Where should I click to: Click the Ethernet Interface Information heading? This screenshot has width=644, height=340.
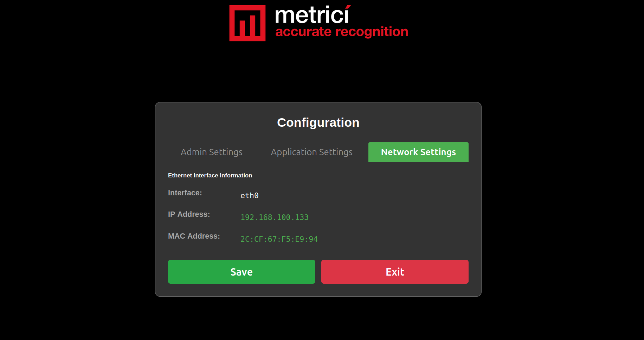pyautogui.click(x=210, y=175)
